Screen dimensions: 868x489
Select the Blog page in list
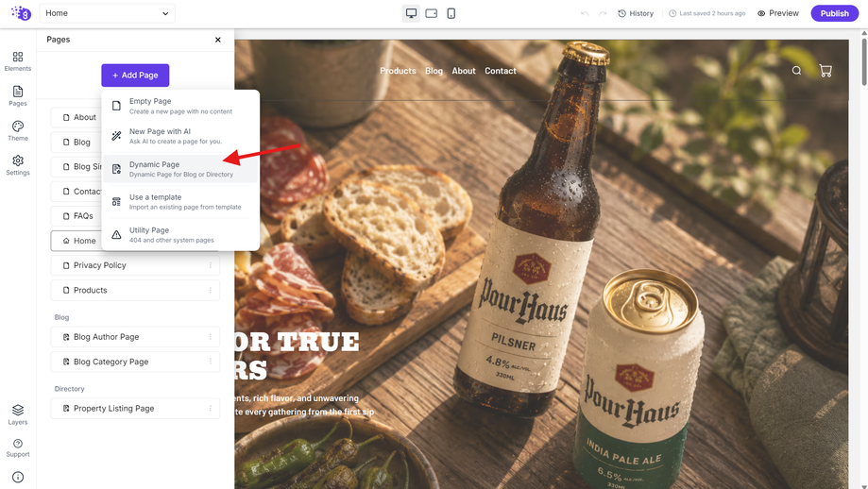(x=77, y=143)
